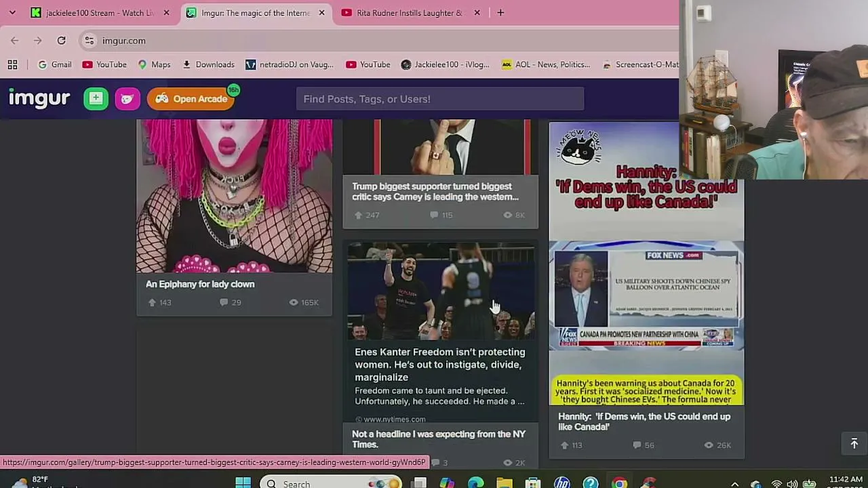Open the Windows Start menu
This screenshot has height=488, width=868.
[x=243, y=483]
